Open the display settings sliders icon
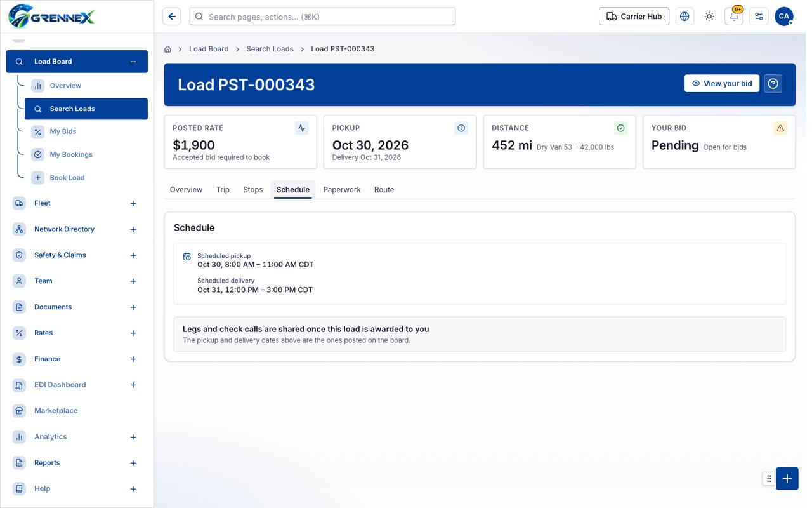The height and width of the screenshot is (508, 812). coord(759,17)
